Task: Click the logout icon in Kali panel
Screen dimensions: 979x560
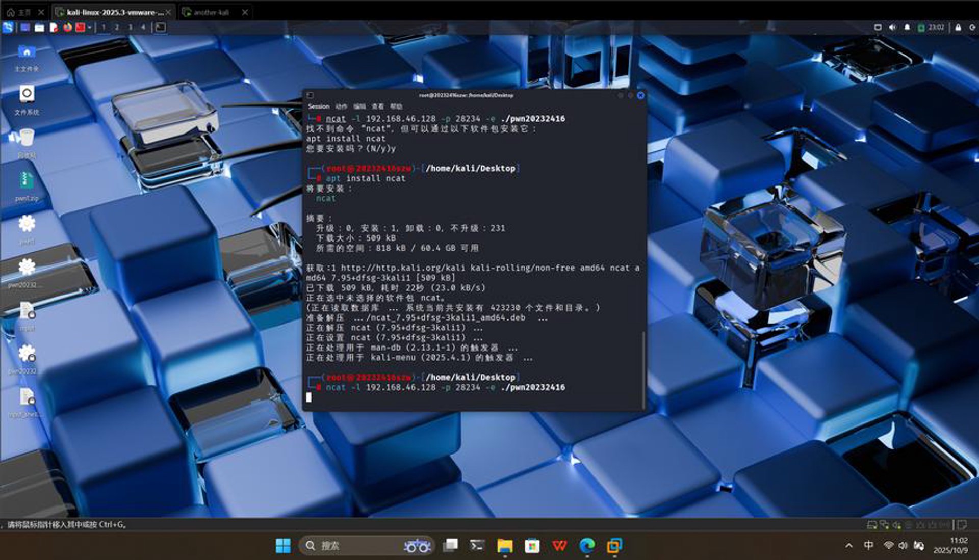Action: (972, 28)
